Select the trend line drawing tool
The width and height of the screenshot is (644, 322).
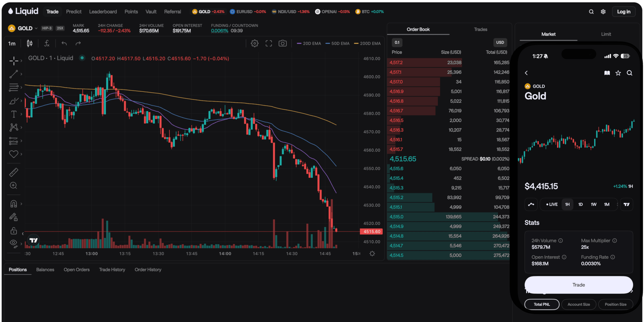tap(14, 74)
